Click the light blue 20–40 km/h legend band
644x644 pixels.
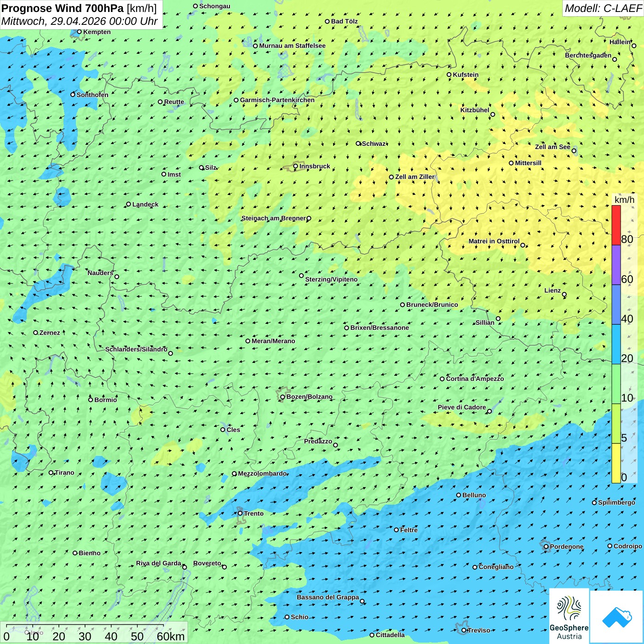(616, 344)
